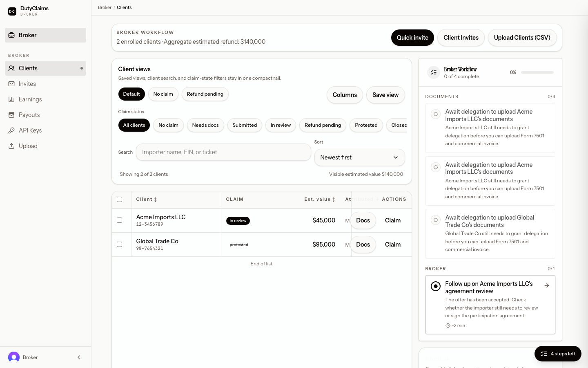The image size is (588, 368).
Task: Click the clock icon beside ~2 min
Action: [448, 326]
